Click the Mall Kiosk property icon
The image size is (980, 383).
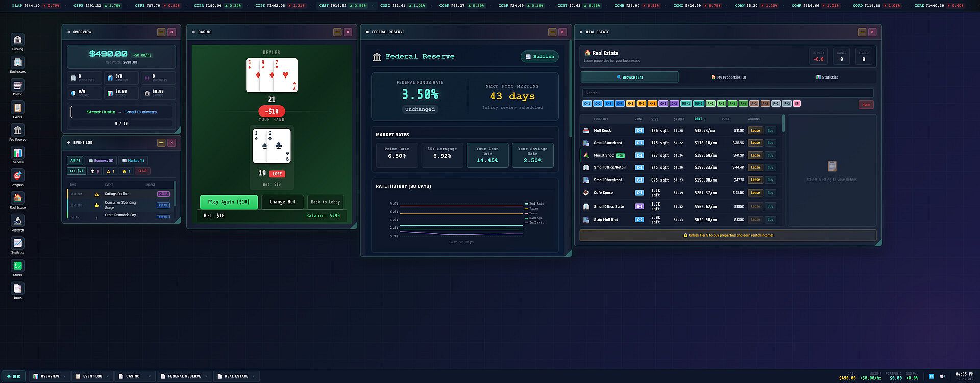[586, 131]
